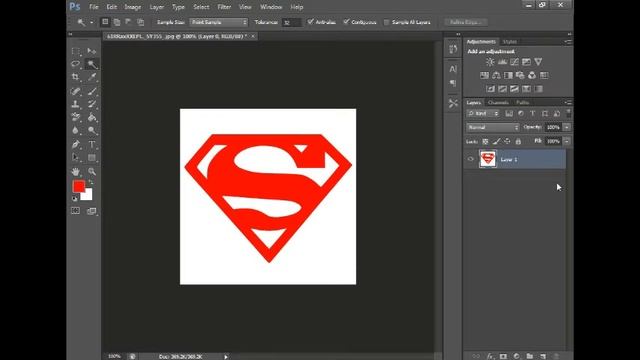
Task: Select the Horizontal Type tool
Action: point(92,144)
